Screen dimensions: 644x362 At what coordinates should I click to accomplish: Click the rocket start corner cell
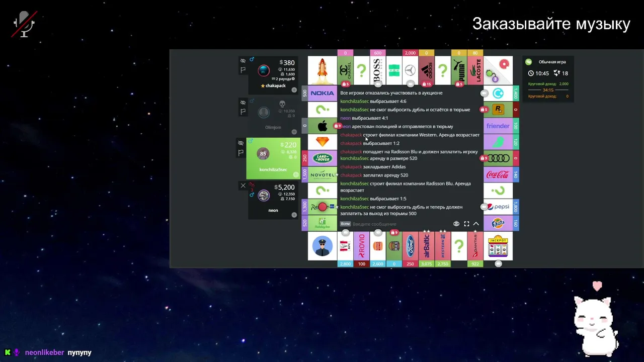coord(322,70)
